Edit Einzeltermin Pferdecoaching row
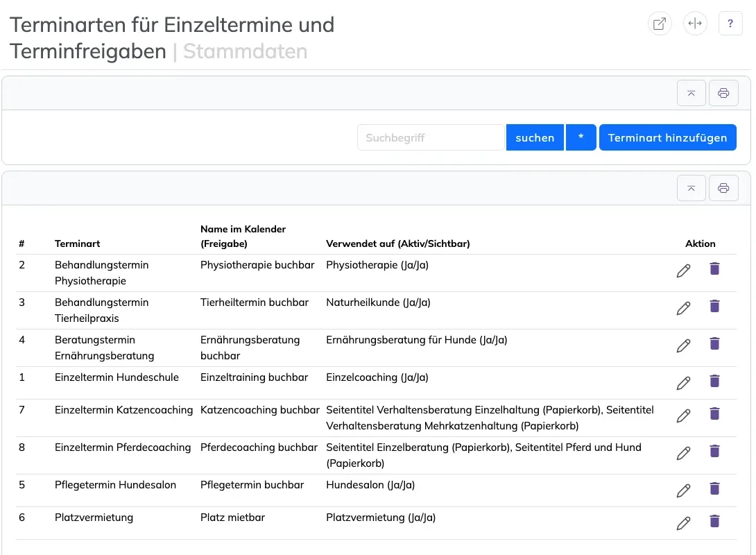The image size is (756, 555). pos(683,454)
